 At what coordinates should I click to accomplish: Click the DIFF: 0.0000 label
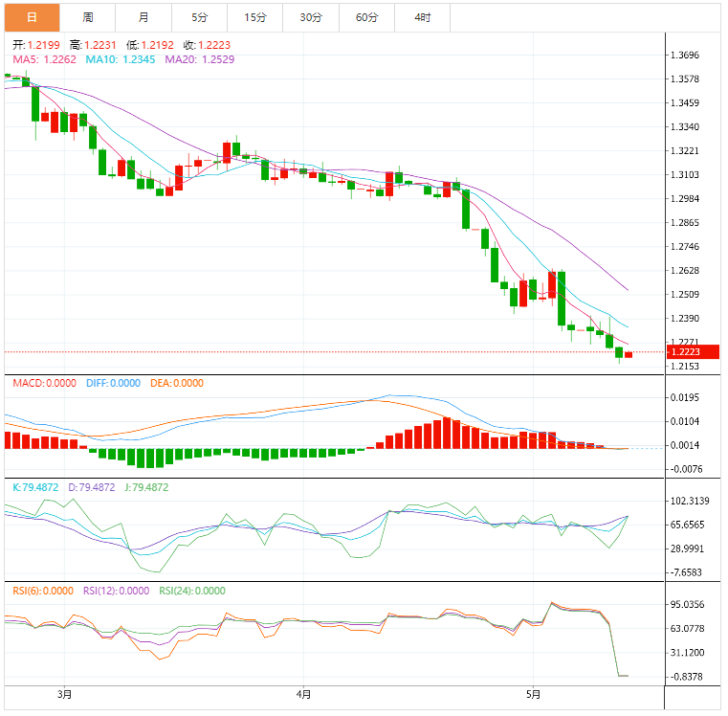113,383
